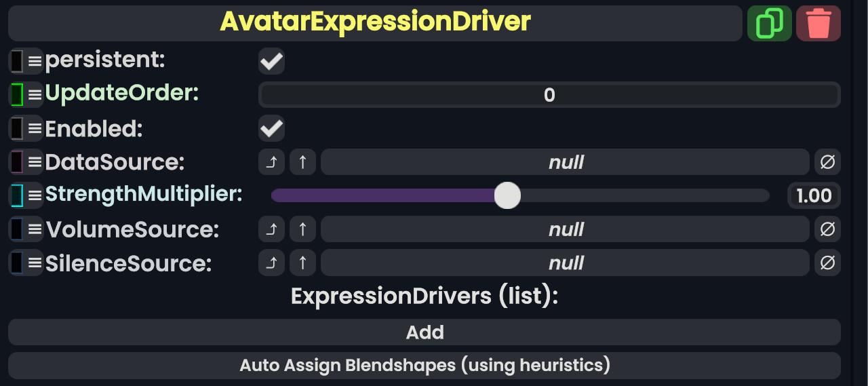
Task: Click the SilenceSource up arrow icon
Action: click(x=302, y=263)
